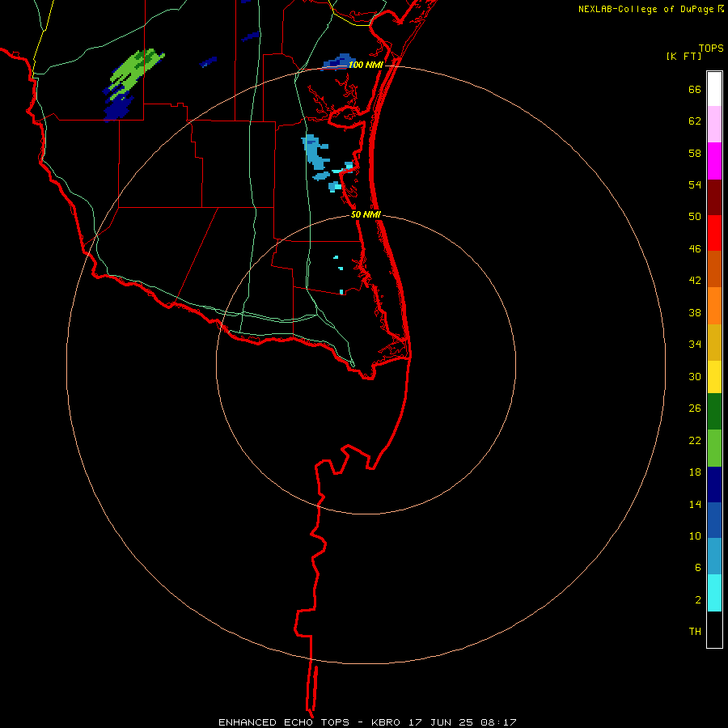Select the 14 scale value

[x=695, y=504]
